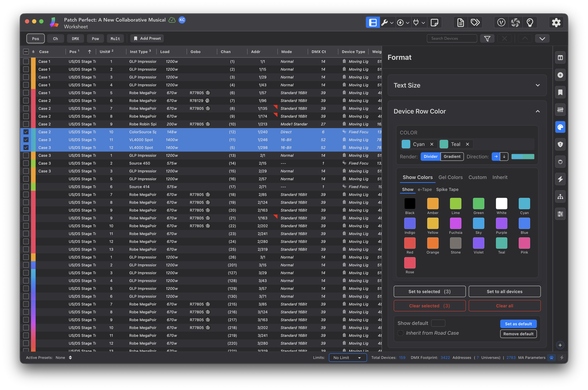Click the down chevron next to search
588x390 pixels.
point(542,39)
